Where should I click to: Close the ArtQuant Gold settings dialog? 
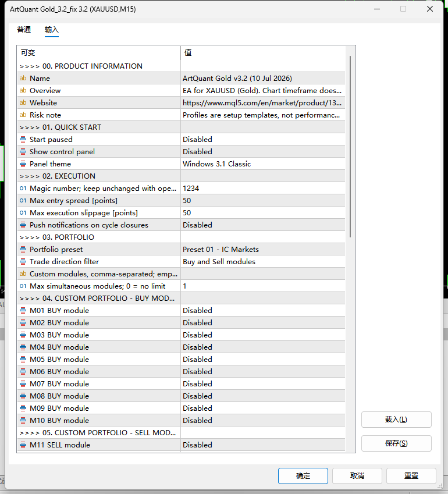coord(430,9)
